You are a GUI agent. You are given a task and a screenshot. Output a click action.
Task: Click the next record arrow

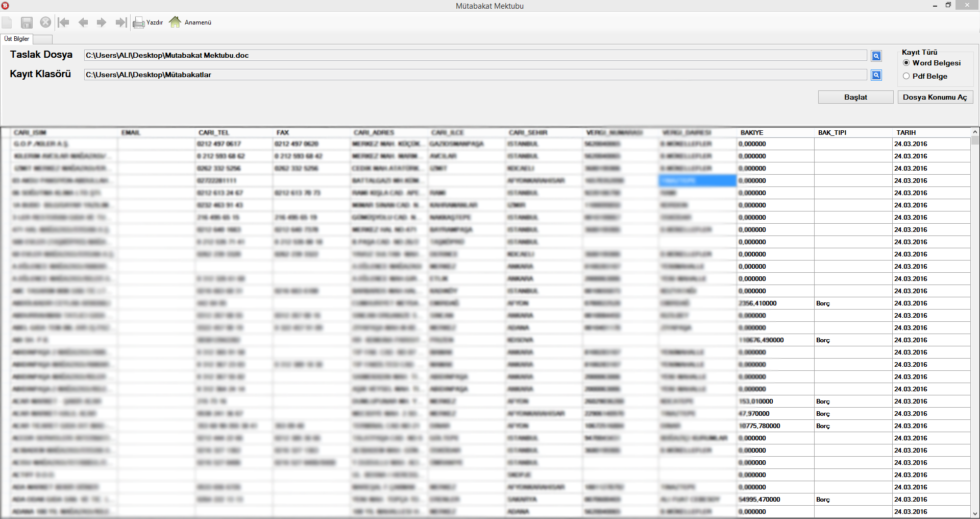102,22
